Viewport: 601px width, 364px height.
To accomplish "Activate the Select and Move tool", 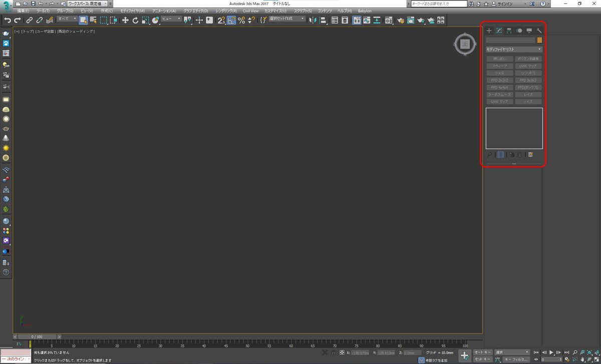I will coord(125,21).
